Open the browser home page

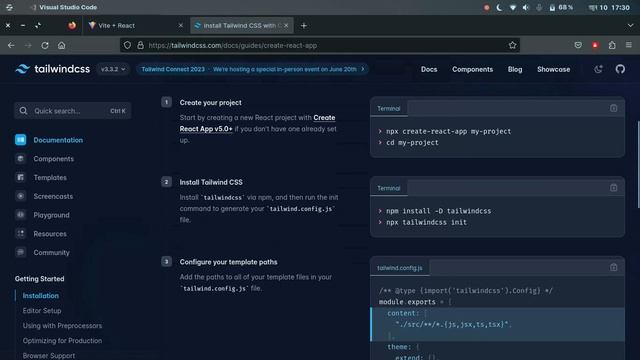coord(62,45)
